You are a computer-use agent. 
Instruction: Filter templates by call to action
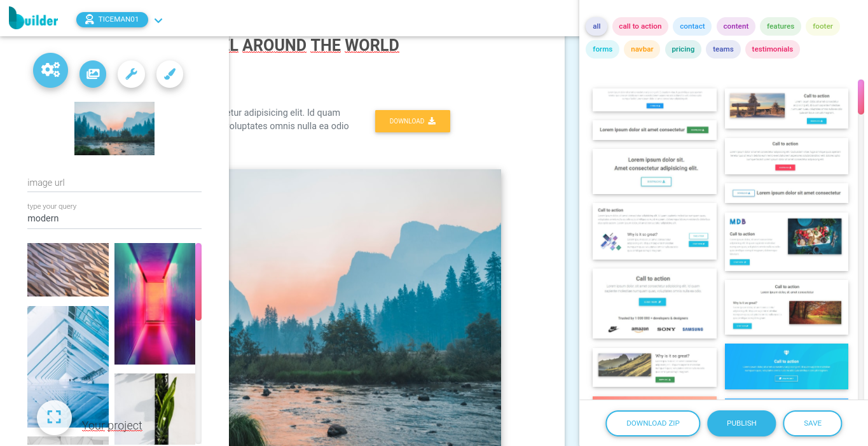[640, 26]
